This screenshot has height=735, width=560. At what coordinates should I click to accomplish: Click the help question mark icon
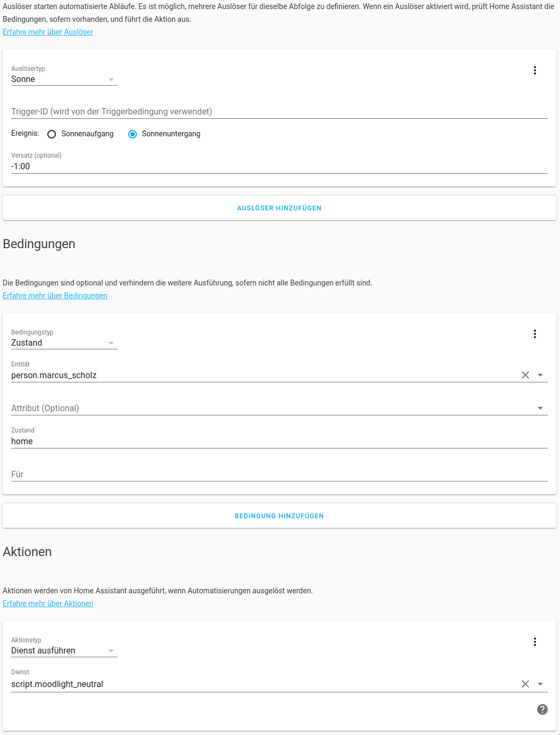542,709
